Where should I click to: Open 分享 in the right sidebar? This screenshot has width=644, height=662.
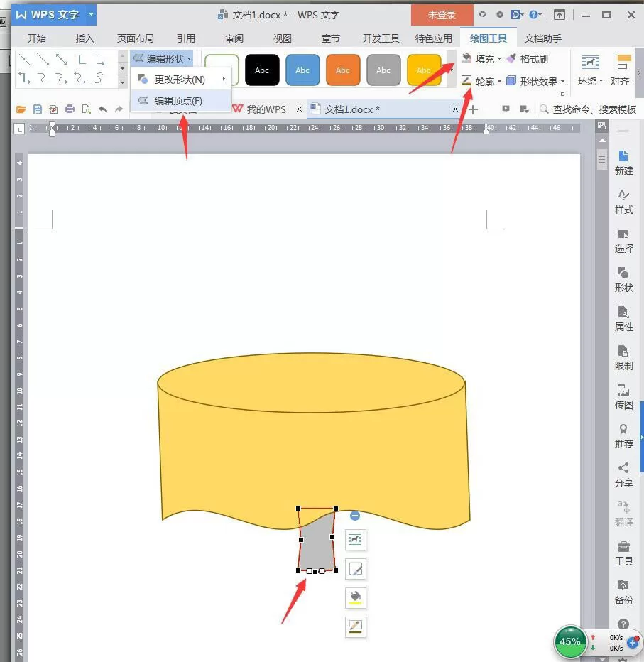pos(623,475)
